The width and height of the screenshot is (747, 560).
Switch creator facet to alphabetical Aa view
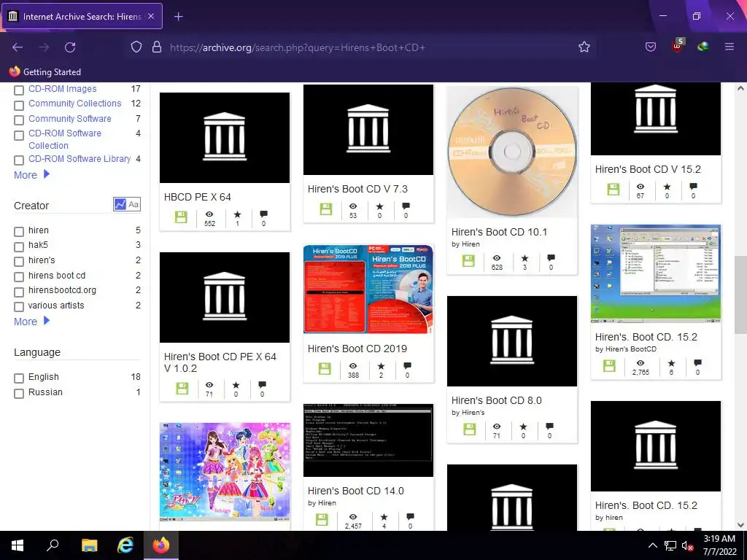click(x=133, y=204)
